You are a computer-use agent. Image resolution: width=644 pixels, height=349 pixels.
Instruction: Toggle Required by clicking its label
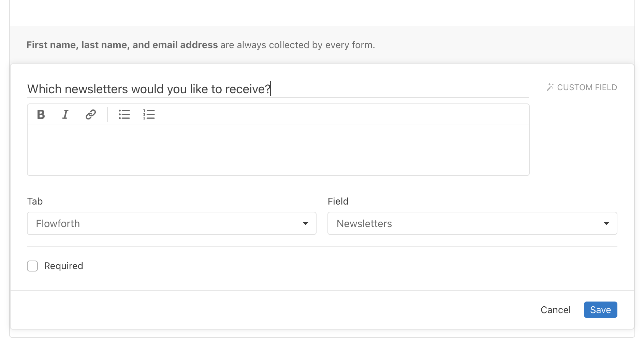coord(63,266)
